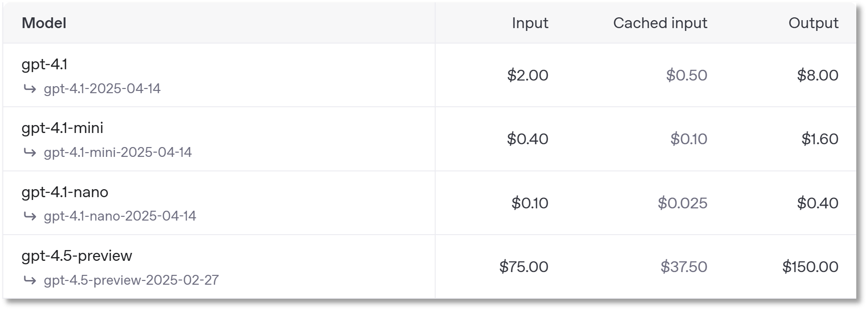The width and height of the screenshot is (868, 310).
Task: Select the Cached input column header
Action: 660,23
